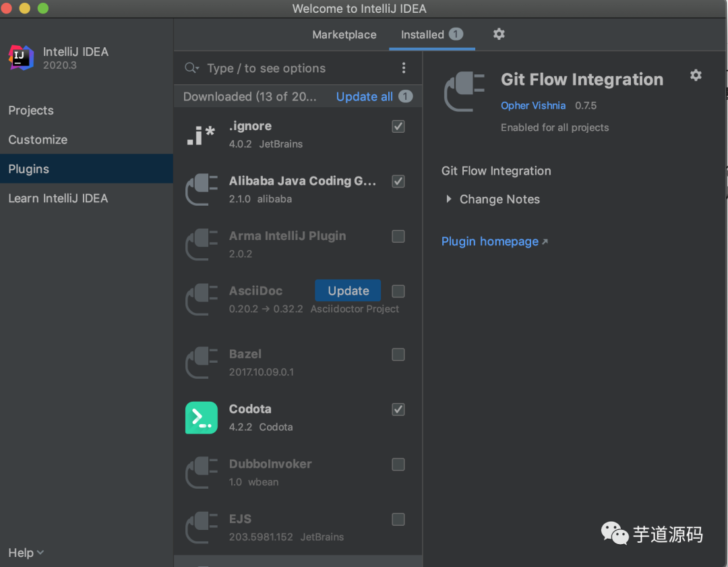Image resolution: width=728 pixels, height=567 pixels.
Task: Select Alibaba Java Coding G... name
Action: pos(302,181)
